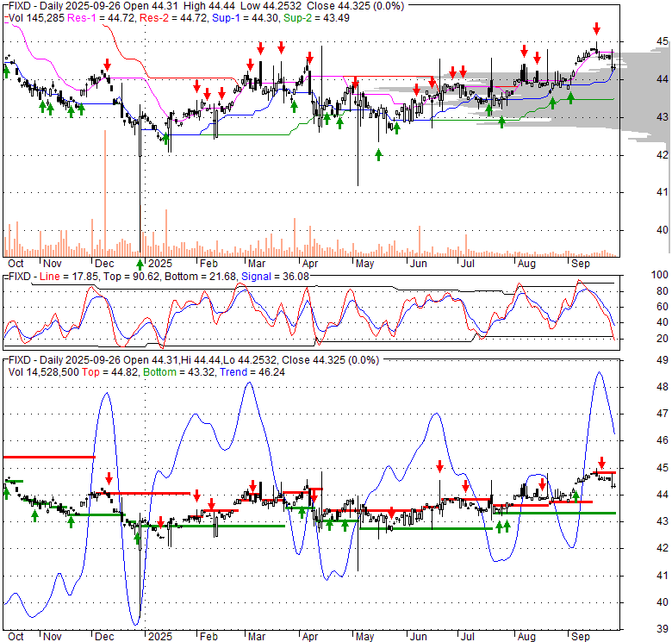This screenshot has height=642, width=672.
Task: Click the 39 price level on bottom chart
Action: 663,629
